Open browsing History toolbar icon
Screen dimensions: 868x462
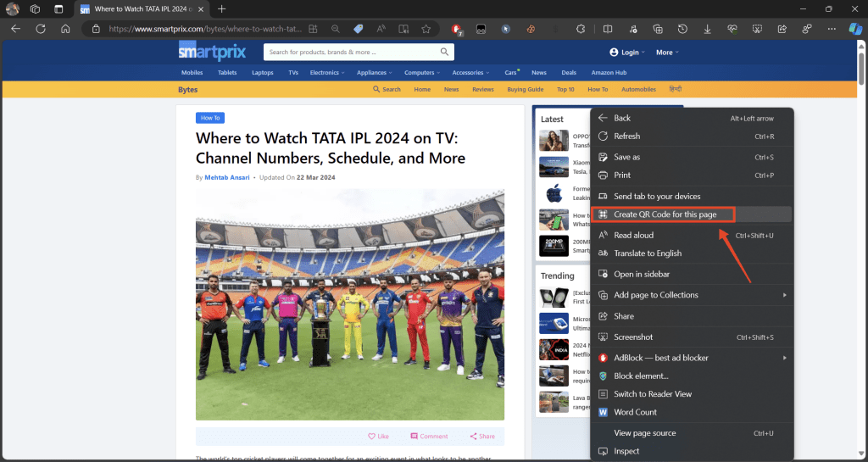click(682, 29)
